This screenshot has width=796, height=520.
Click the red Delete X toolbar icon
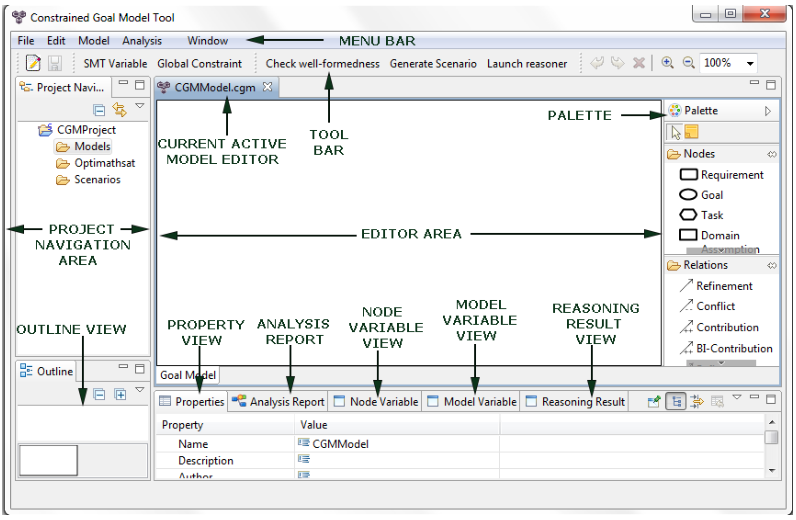pos(639,63)
